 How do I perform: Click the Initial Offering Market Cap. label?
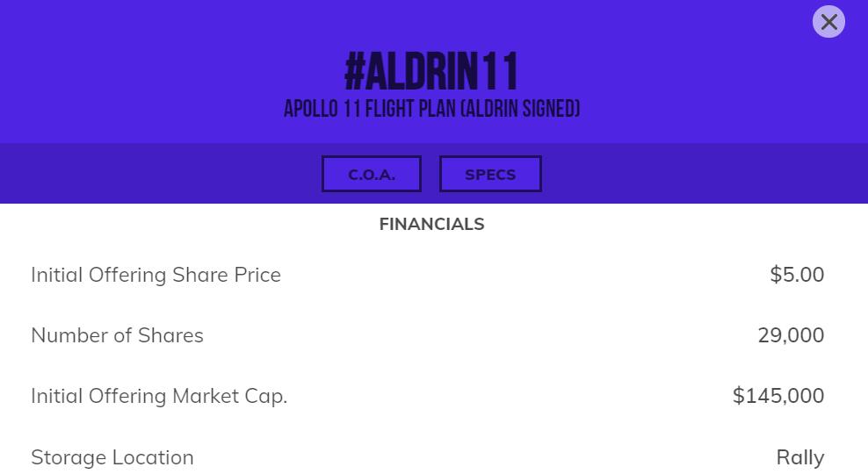tap(159, 396)
